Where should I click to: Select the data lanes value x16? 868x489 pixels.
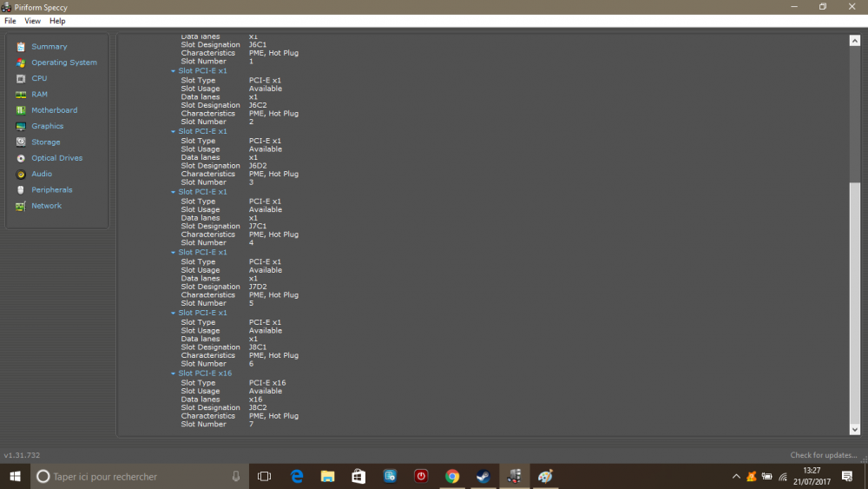click(255, 400)
